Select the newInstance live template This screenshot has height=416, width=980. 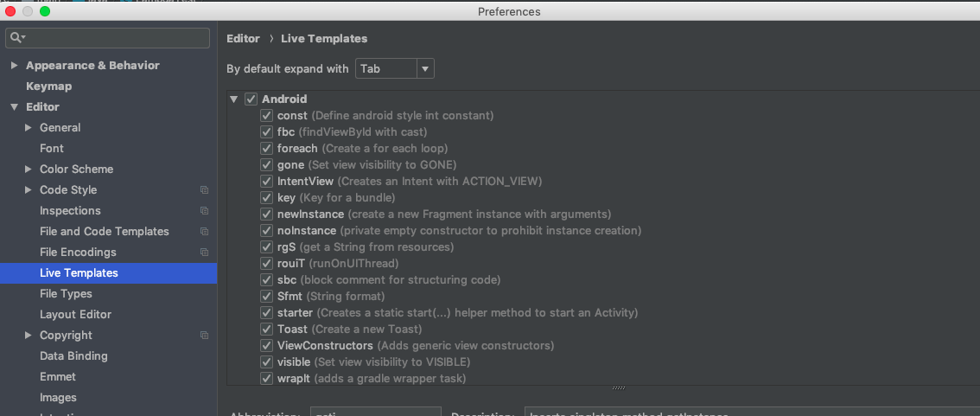[x=310, y=214]
